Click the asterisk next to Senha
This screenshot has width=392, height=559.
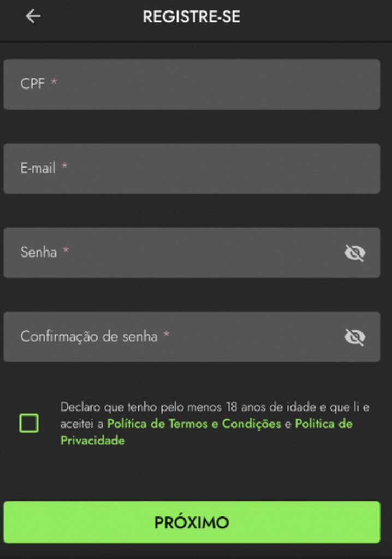click(66, 251)
